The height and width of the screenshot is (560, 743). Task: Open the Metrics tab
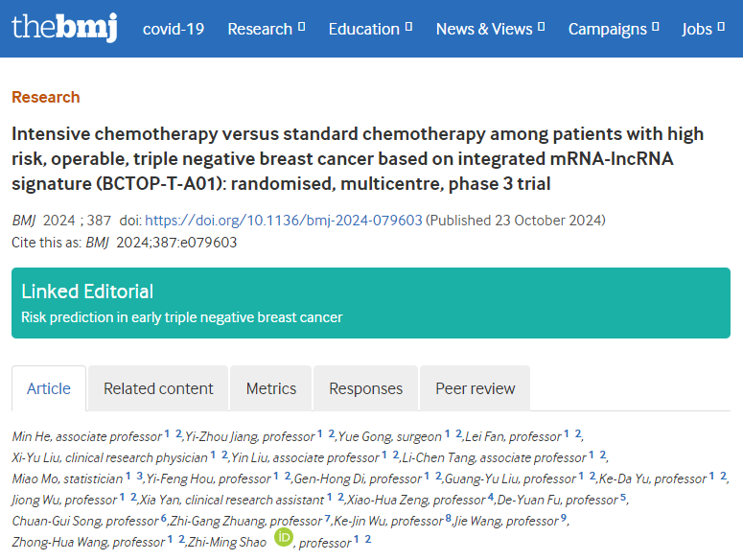tap(271, 388)
